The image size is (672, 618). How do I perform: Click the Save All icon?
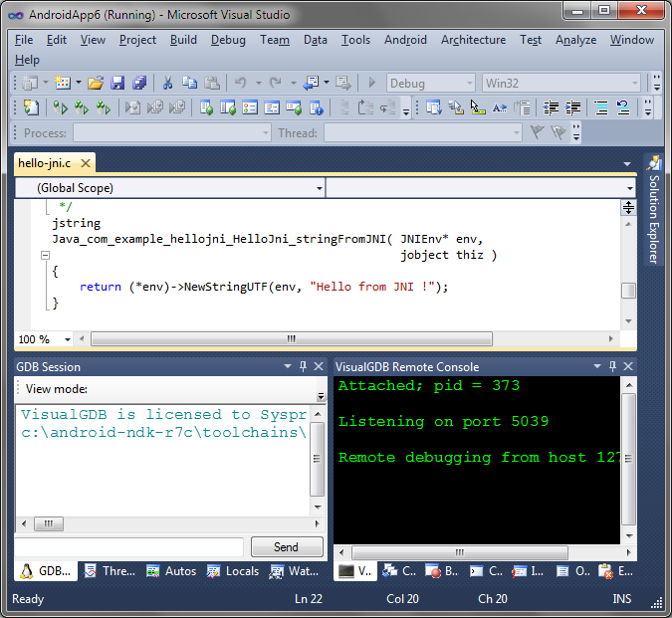pos(139,83)
